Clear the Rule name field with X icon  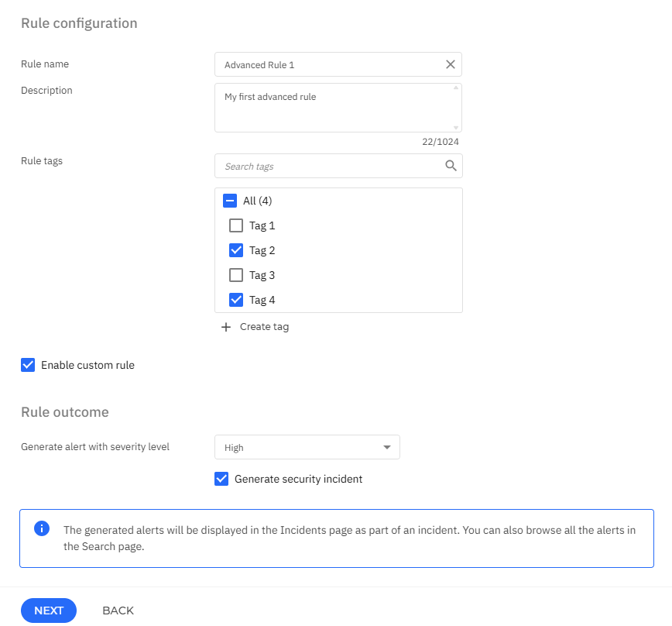pyautogui.click(x=450, y=64)
